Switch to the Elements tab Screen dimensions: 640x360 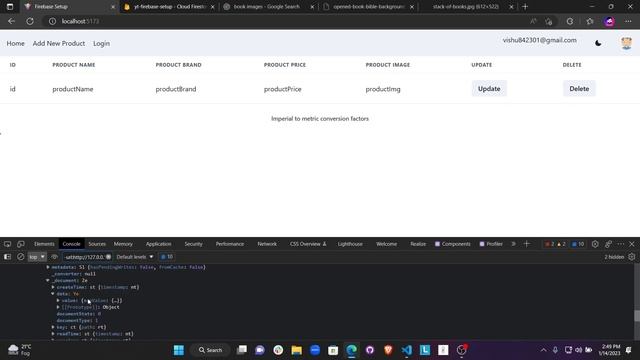[44, 244]
